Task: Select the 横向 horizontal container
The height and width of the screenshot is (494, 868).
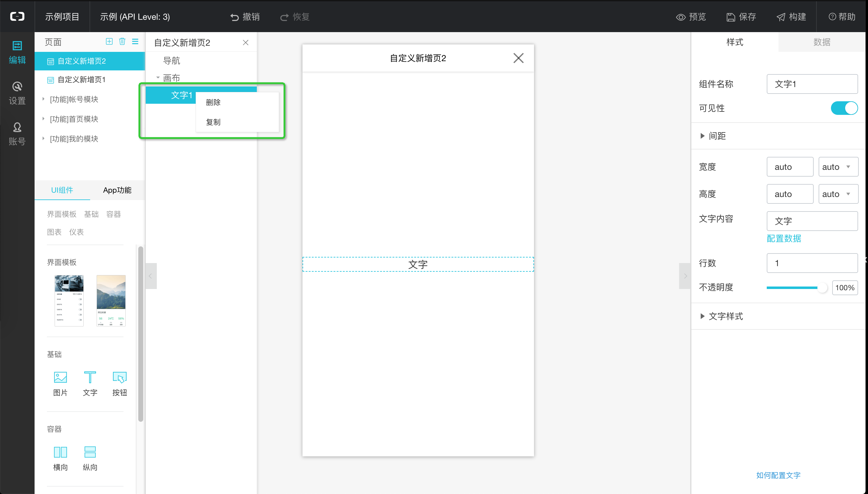Action: 61,459
